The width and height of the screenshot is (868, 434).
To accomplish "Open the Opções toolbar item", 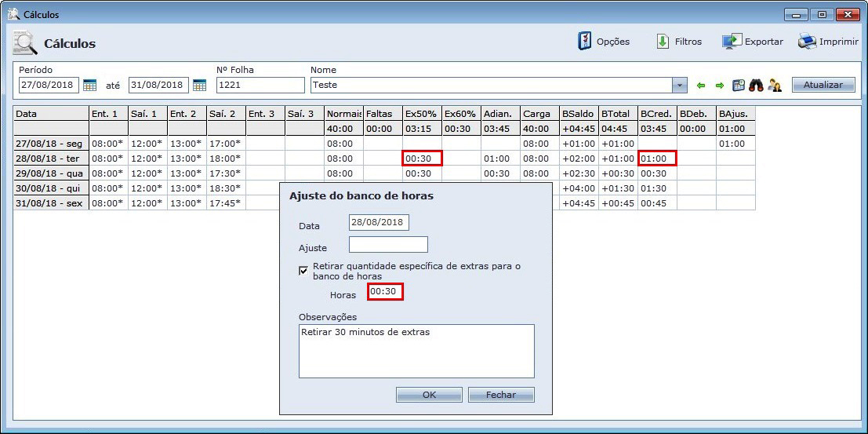I will pyautogui.click(x=604, y=42).
